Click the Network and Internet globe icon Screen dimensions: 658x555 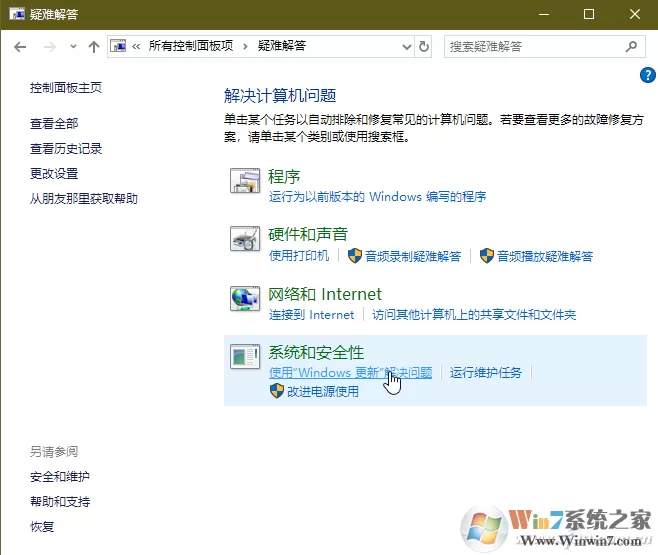(x=245, y=298)
